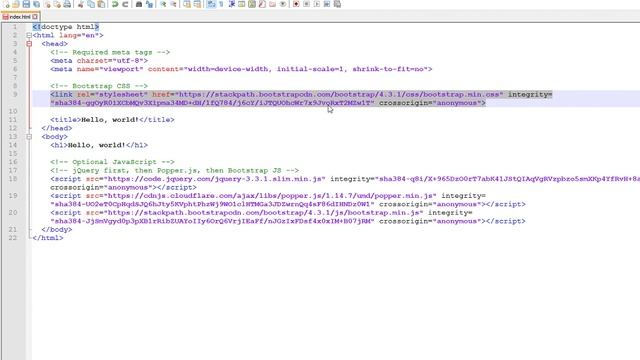
Task: Switch to the index.html tab
Action: 20,17
